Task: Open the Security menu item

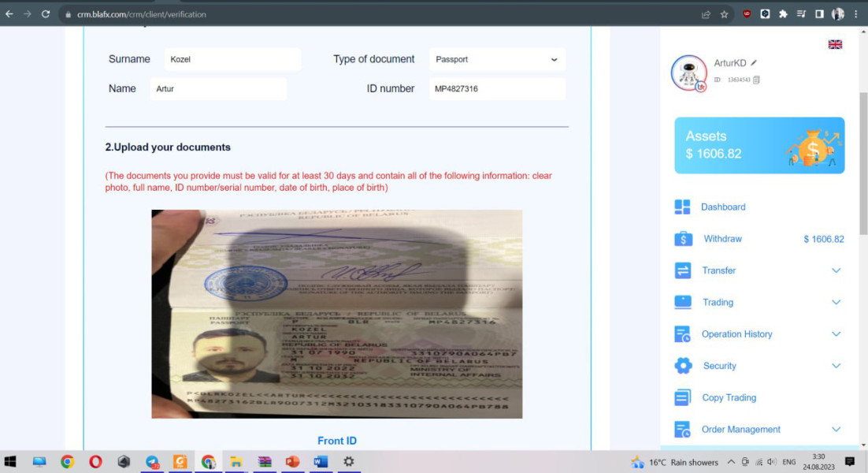Action: tap(720, 366)
